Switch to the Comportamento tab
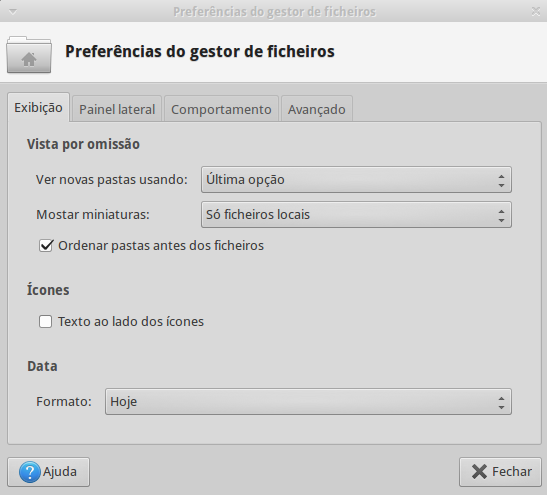The image size is (547, 495). (221, 109)
